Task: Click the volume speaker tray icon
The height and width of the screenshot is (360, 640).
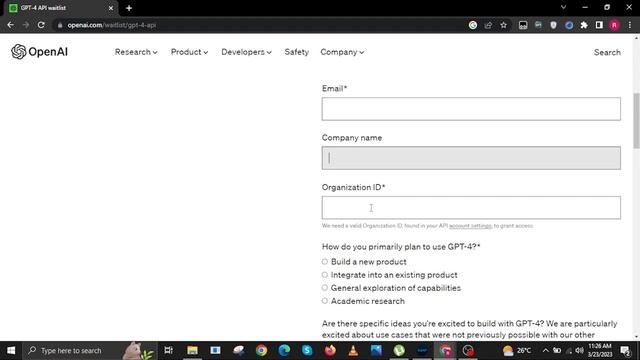Action: [580, 350]
